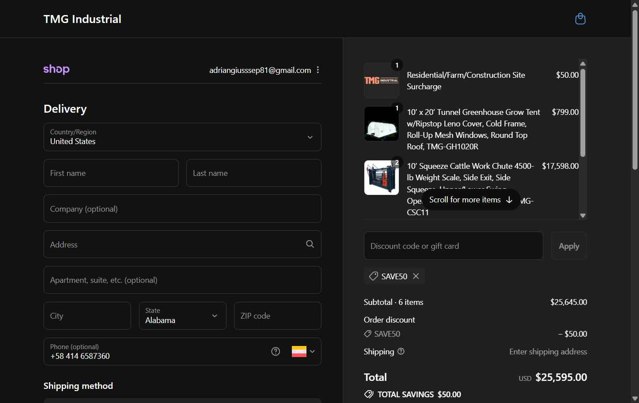This screenshot has height=403, width=639.
Task: Click the Delivery heading
Action: [65, 109]
